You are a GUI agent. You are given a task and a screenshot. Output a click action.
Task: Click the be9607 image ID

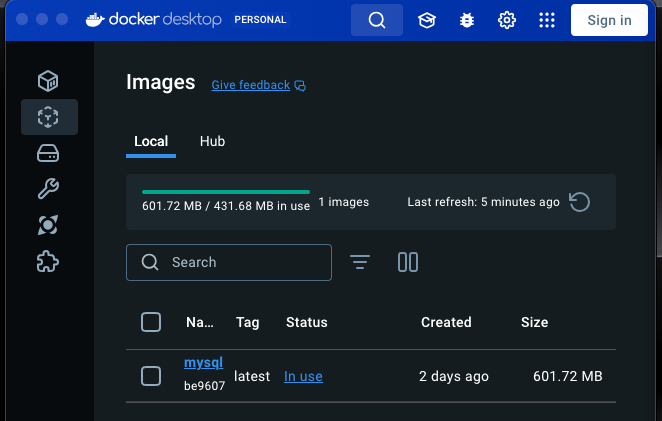(204, 386)
